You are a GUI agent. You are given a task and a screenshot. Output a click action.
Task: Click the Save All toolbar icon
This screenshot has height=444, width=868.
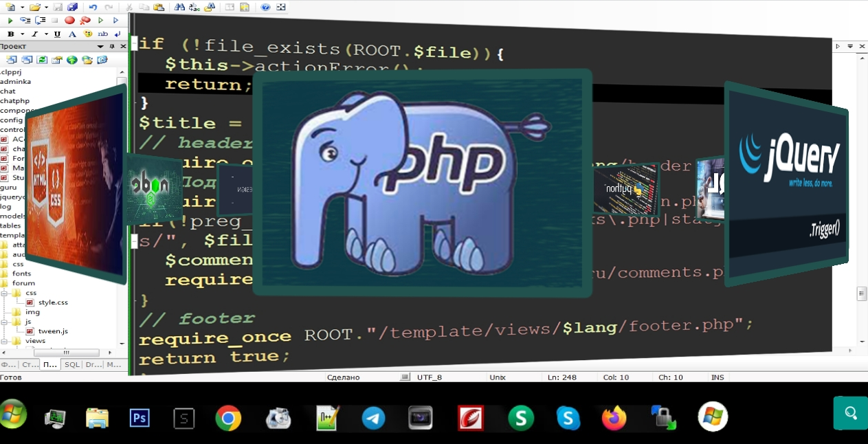pyautogui.click(x=72, y=7)
